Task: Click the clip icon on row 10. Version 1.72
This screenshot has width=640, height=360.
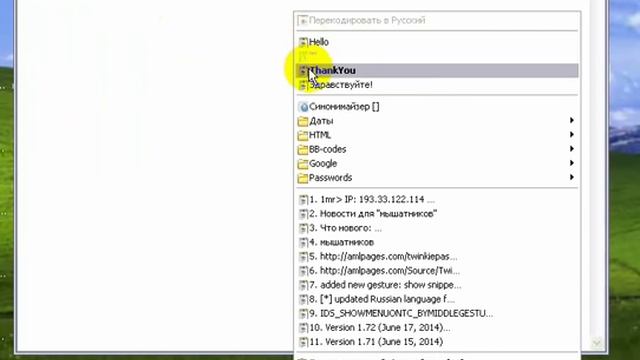Action: pos(303,328)
